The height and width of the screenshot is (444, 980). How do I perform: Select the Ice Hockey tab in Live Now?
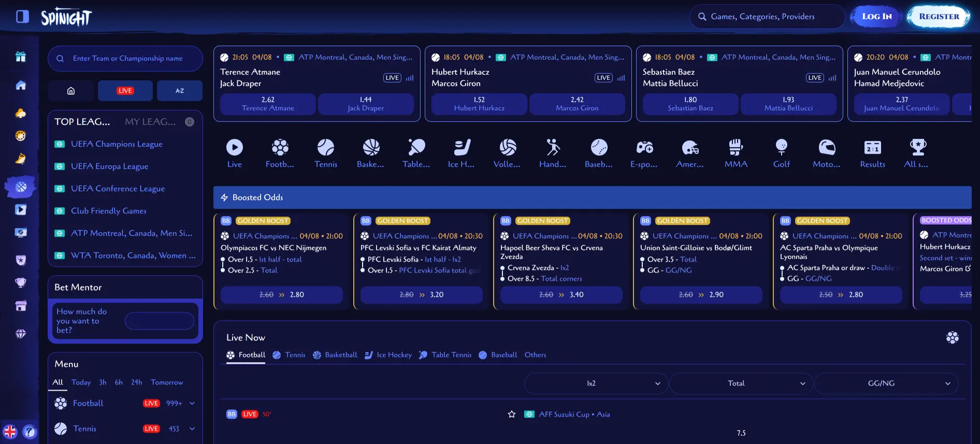pos(388,355)
